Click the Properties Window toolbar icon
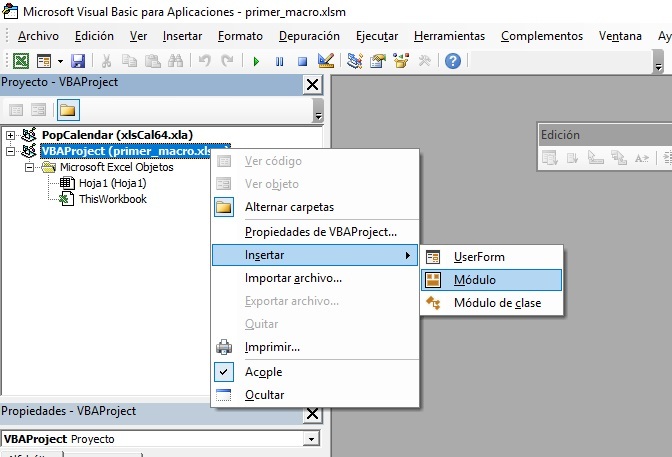Screen dimensions: 672x457 (x=378, y=61)
